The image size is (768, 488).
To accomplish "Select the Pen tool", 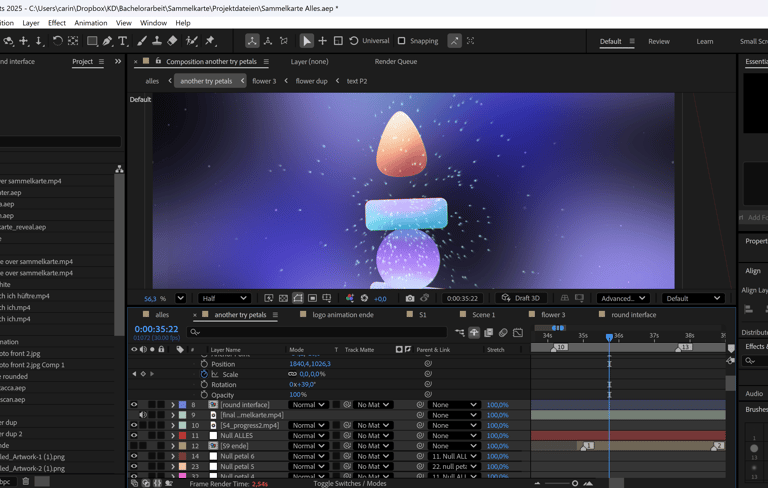I will (107, 41).
